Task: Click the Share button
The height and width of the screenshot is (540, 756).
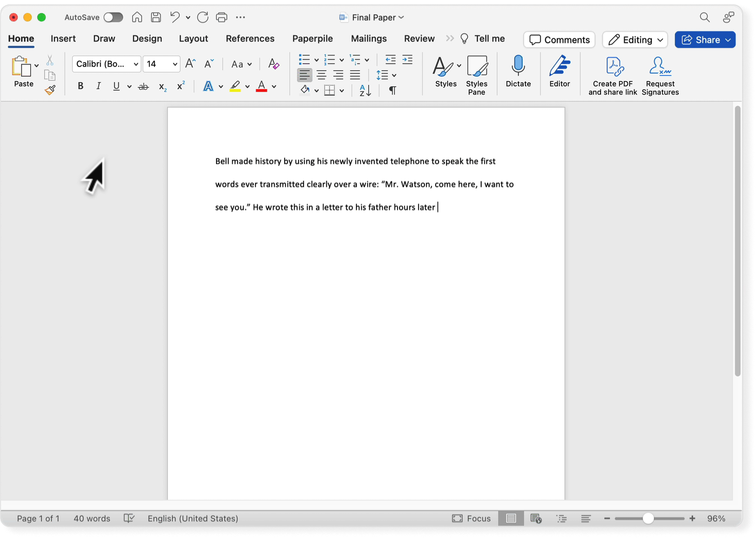Action: click(x=700, y=40)
